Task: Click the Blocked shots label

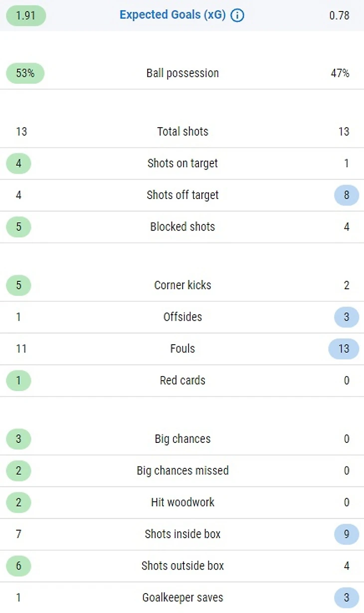Action: (x=182, y=227)
